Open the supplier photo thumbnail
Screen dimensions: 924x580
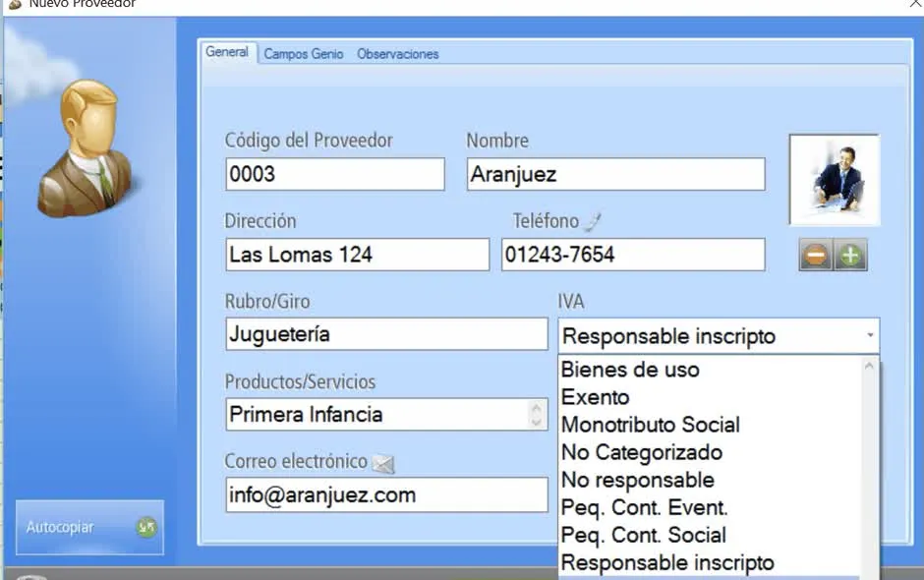[835, 180]
